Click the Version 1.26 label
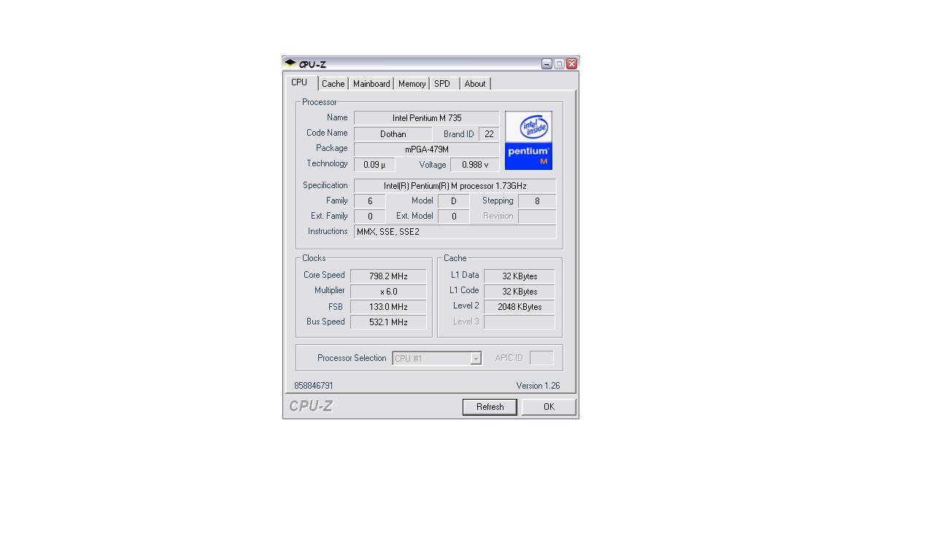The width and height of the screenshot is (934, 560). (x=538, y=386)
